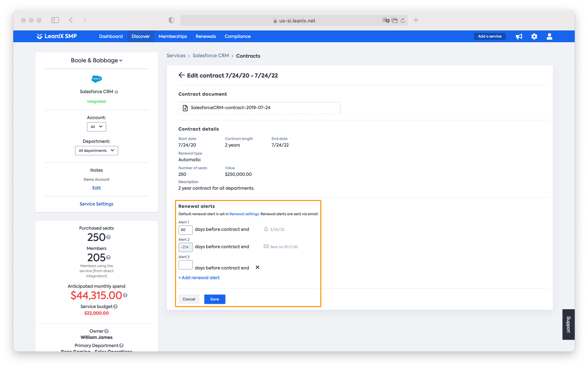The image size is (588, 368).
Task: Remove Alert 3 with the X icon
Action: (257, 268)
